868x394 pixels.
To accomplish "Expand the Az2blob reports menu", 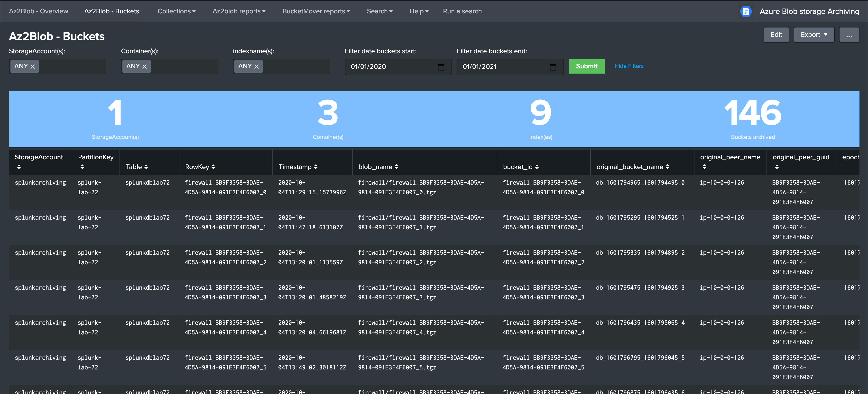I will (x=239, y=11).
